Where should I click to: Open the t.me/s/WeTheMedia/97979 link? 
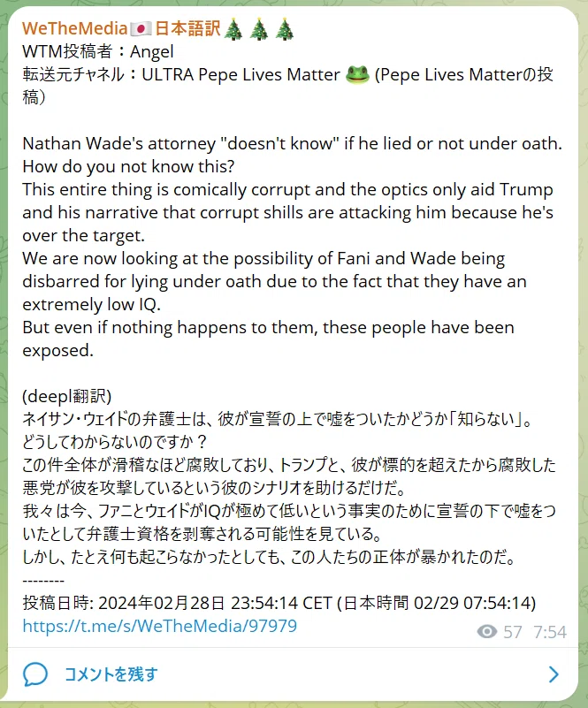160,626
